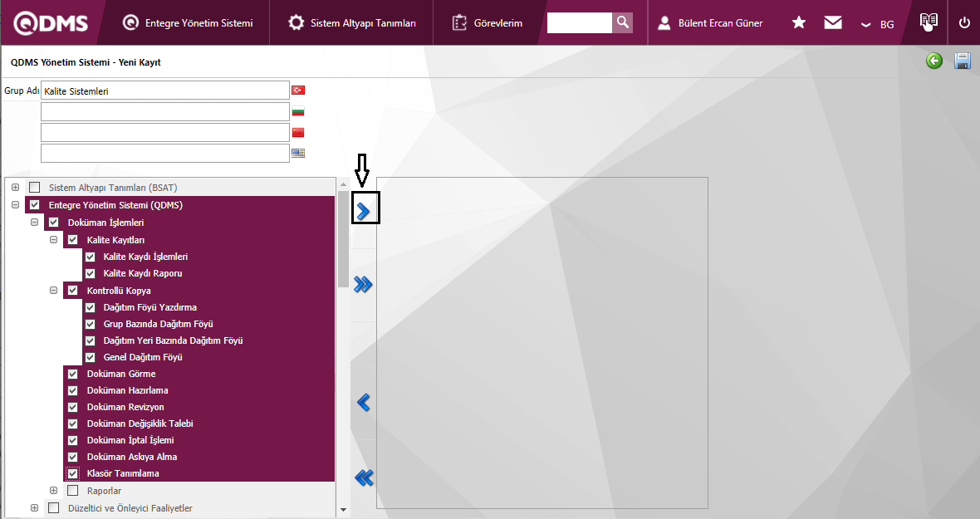Select Doküman Revizyon tree row

[x=199, y=407]
